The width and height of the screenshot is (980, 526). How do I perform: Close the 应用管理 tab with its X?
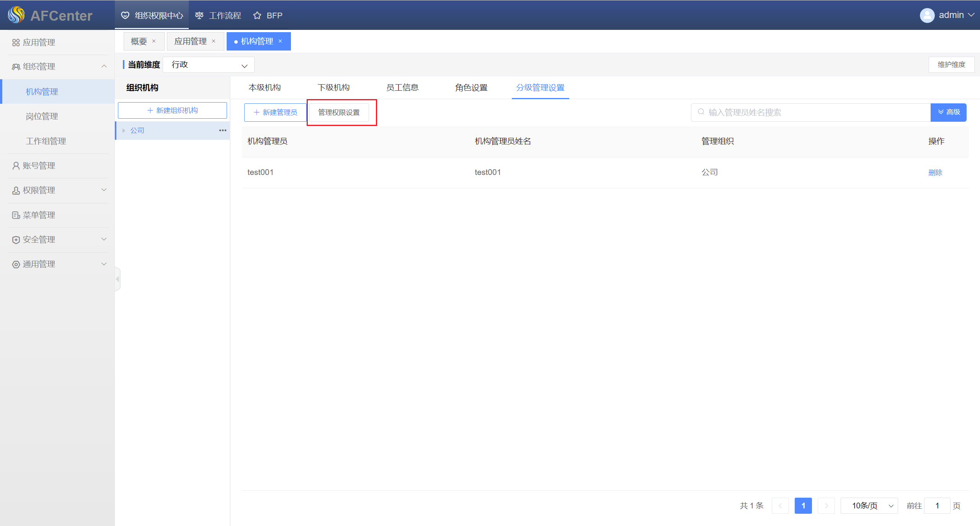pos(214,41)
